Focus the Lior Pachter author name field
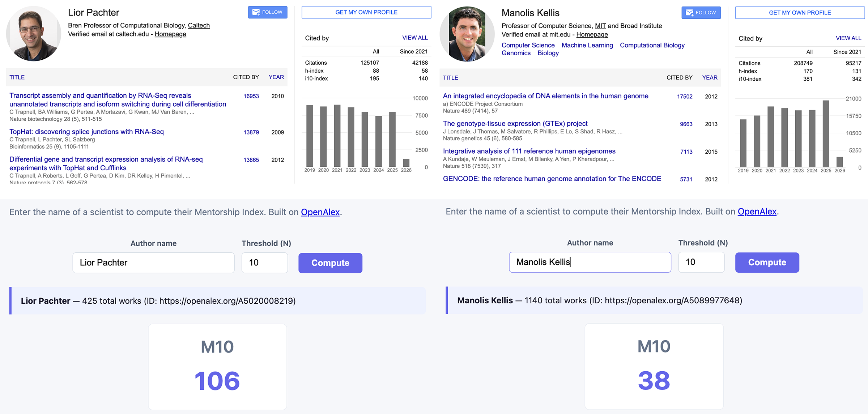This screenshot has width=868, height=414. [x=153, y=263]
